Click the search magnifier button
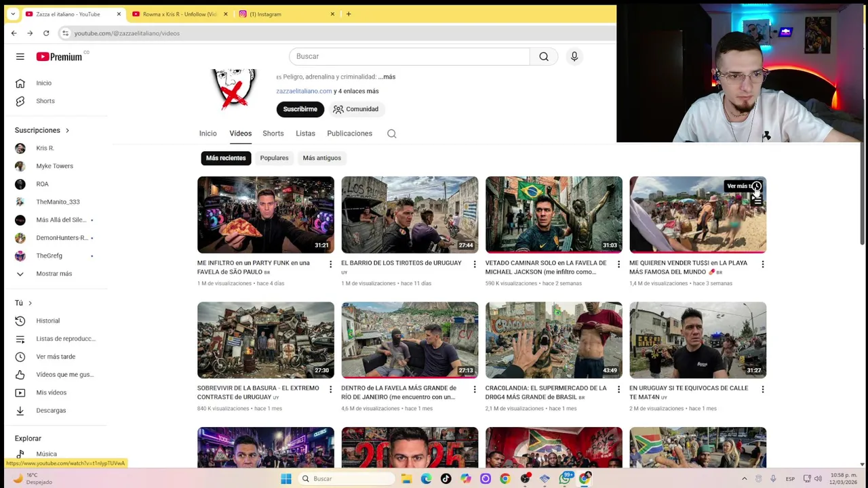The width and height of the screenshot is (868, 488). click(x=544, y=56)
